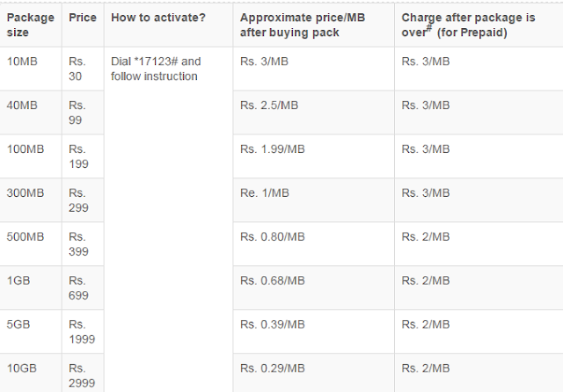The width and height of the screenshot is (563, 392).
Task: Click the 300MB package size cell
Action: 25,193
